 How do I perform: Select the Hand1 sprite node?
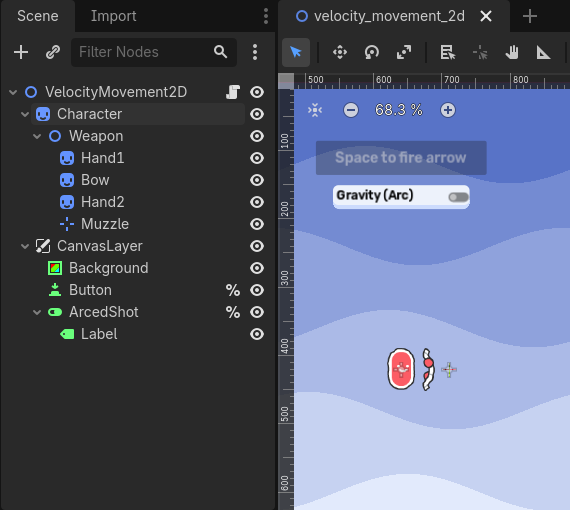[103, 158]
